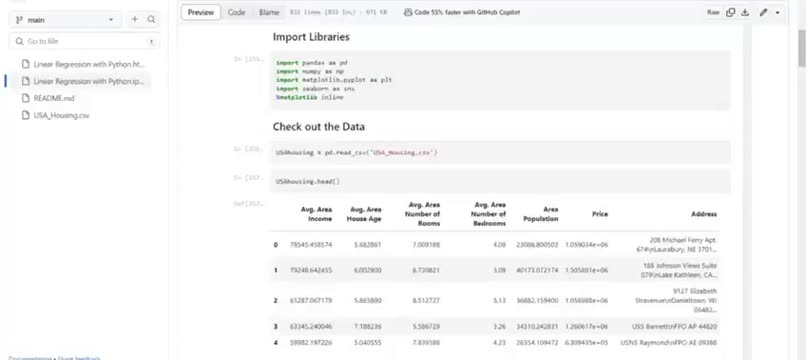Viewport: 806px width, 360px height.
Task: Select Linear Regression with Python.ipynb file
Action: pyautogui.click(x=89, y=81)
